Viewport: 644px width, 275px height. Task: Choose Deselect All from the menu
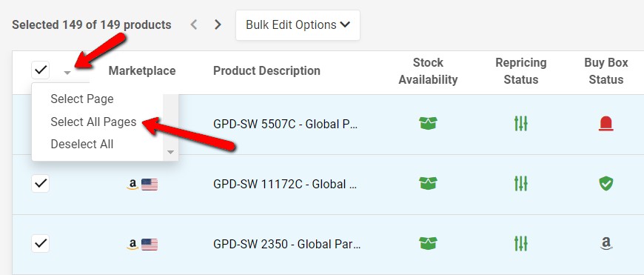tap(81, 145)
